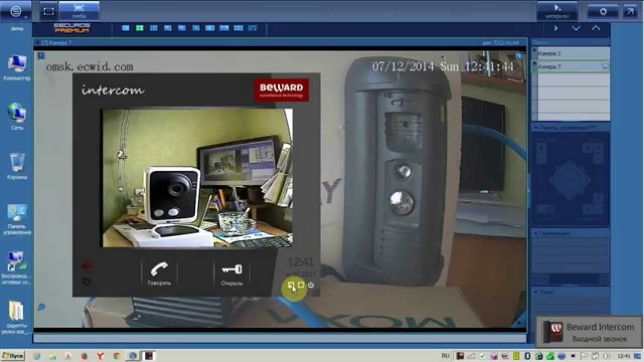Screen dimensions: 644x362
Task: Click the top-left blue icon in Камера 7 view
Action: pos(41,56)
